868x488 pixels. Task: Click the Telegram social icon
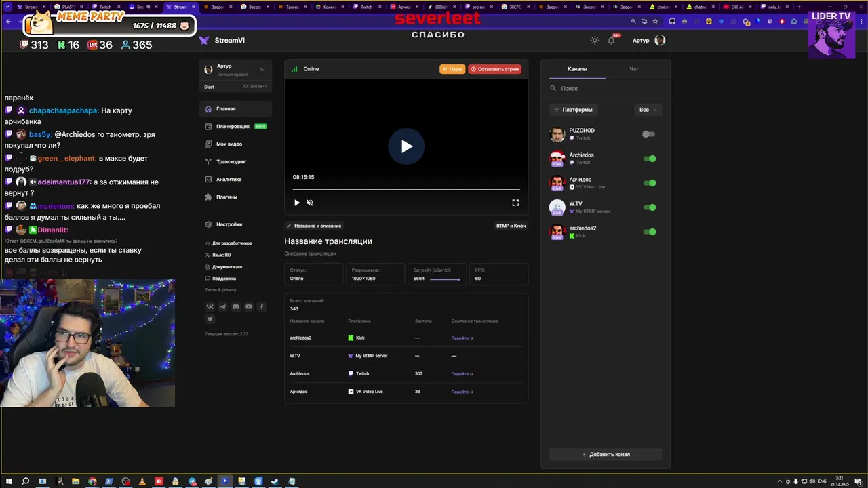(x=222, y=307)
